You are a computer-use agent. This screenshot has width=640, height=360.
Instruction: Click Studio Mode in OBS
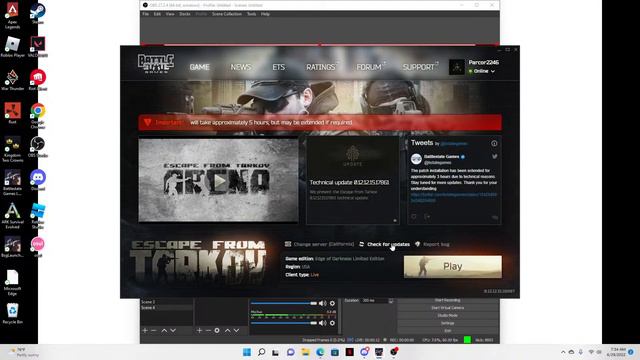pyautogui.click(x=448, y=316)
